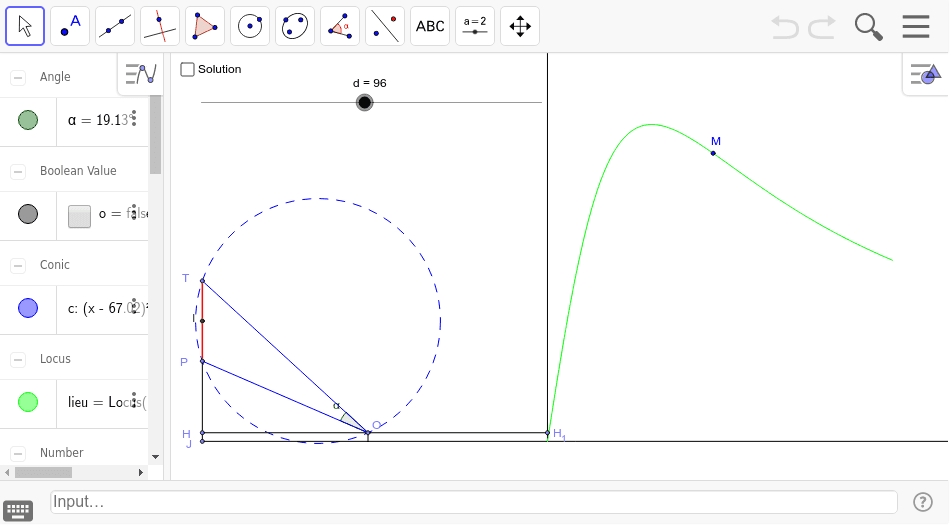Open the virtual keyboard
Viewport: 950px width, 525px height.
(18, 510)
